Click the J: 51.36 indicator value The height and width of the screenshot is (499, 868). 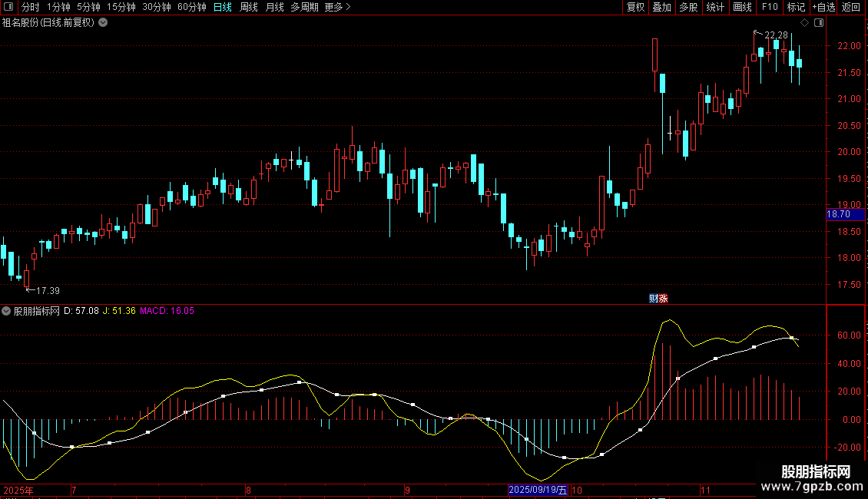[x=119, y=311]
